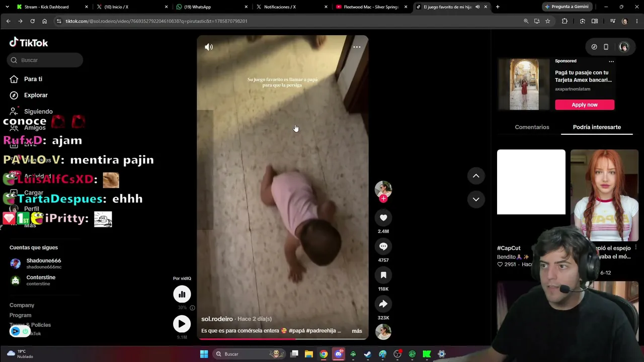Go to the next video with the down chevron
The width and height of the screenshot is (644, 362).
pos(476,199)
